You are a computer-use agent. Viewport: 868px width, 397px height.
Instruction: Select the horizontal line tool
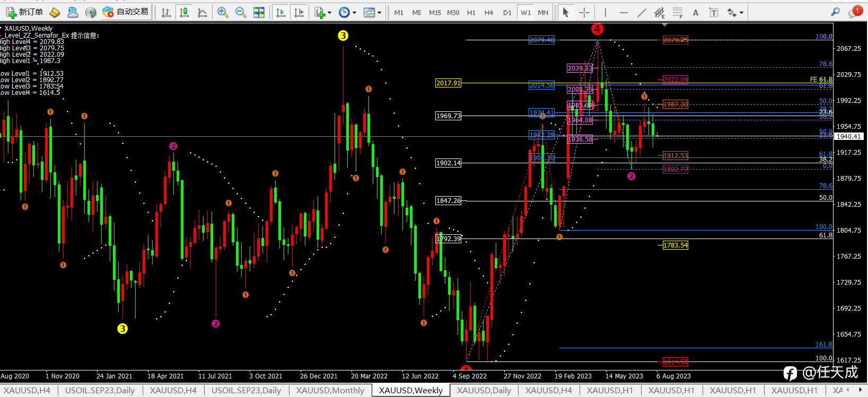(x=624, y=12)
